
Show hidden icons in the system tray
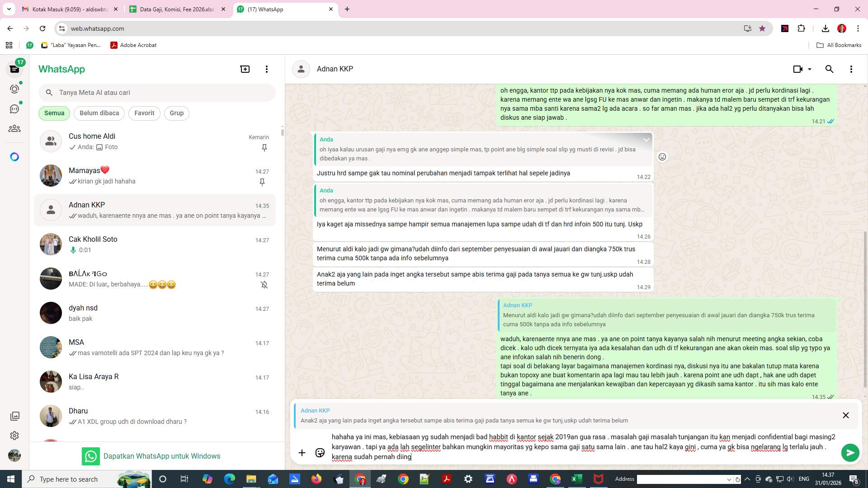747,479
